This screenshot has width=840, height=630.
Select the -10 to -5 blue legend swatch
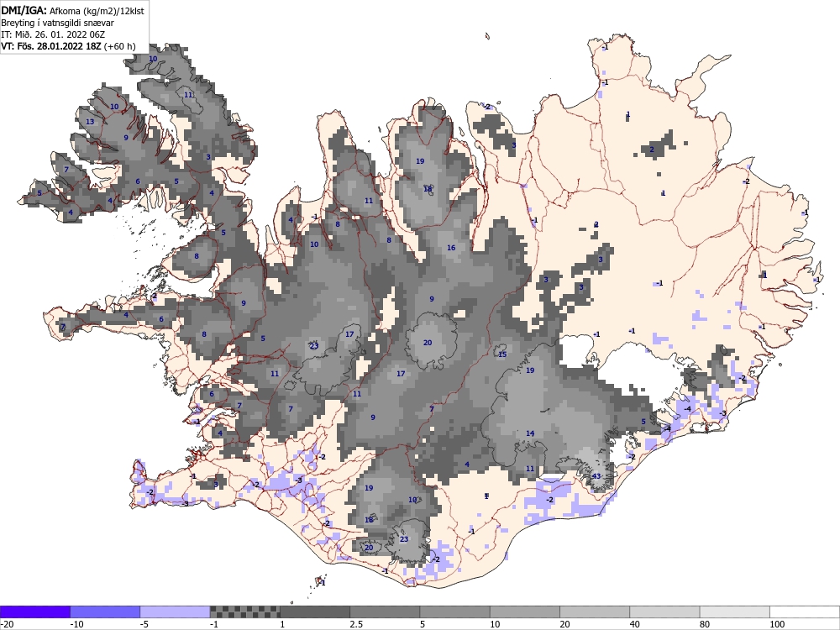point(105,612)
